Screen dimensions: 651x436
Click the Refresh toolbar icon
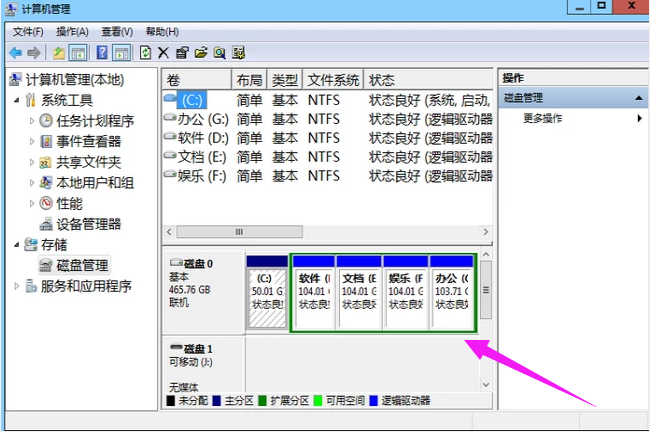pyautogui.click(x=146, y=52)
